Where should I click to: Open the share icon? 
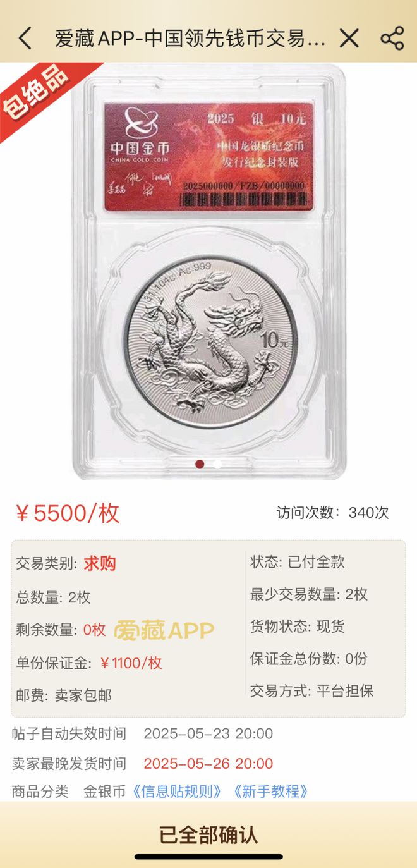click(392, 39)
